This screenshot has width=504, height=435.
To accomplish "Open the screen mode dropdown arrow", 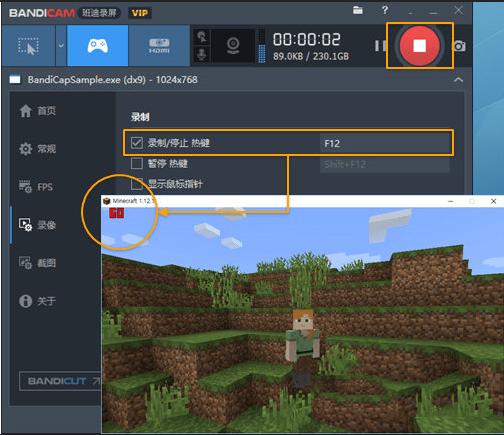I will [x=61, y=45].
